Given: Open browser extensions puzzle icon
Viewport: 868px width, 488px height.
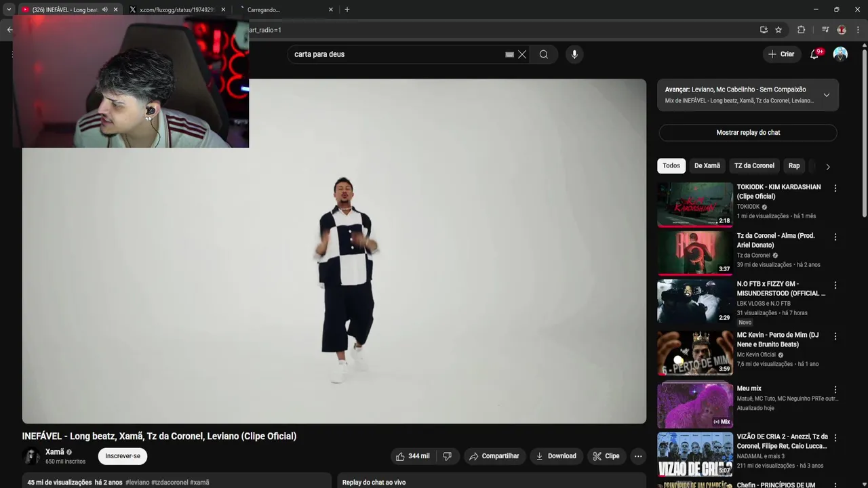Looking at the screenshot, I should [801, 30].
